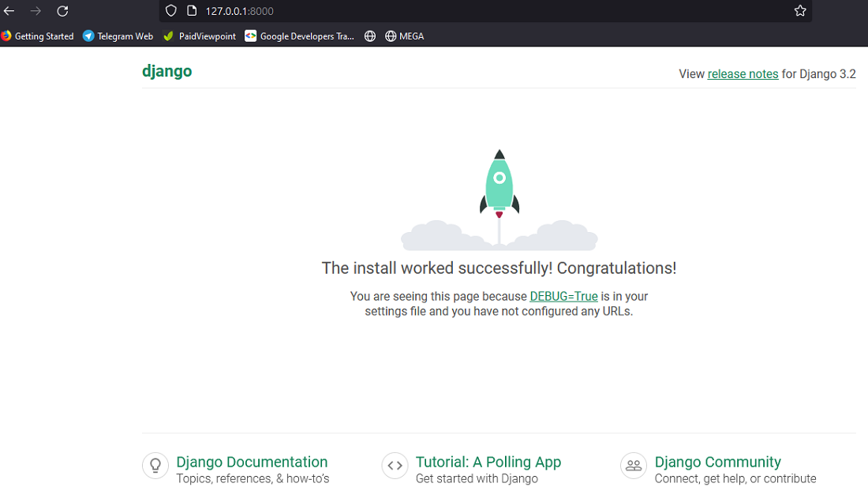Click the lightbulb Django Documentation icon
This screenshot has height=502, width=868.
coord(155,466)
